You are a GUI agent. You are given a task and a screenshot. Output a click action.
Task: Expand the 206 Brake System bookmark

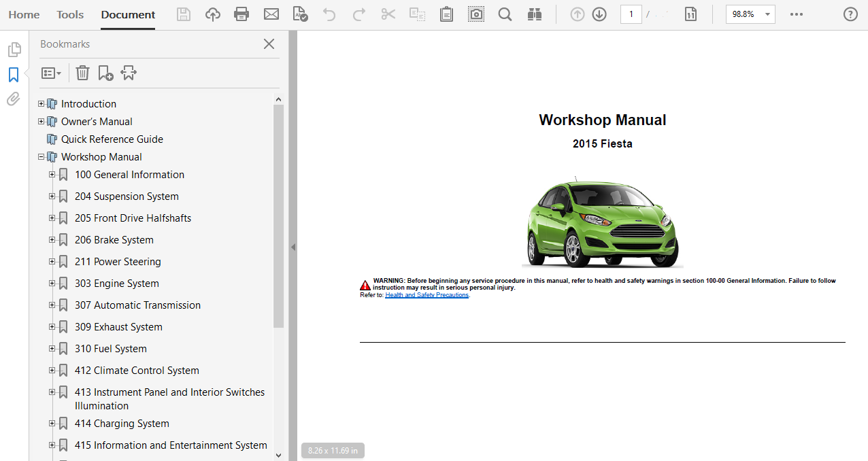[x=52, y=239]
